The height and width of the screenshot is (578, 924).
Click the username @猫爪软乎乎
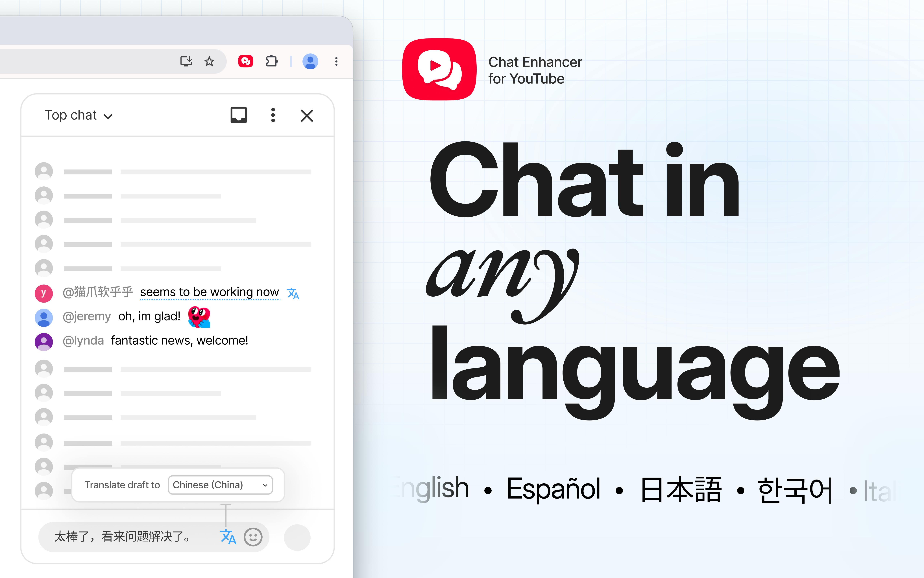click(98, 292)
